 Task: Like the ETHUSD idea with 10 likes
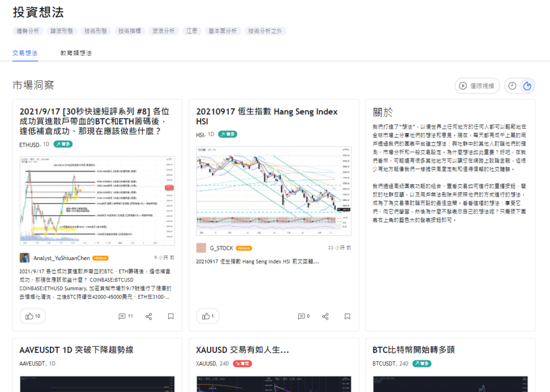[x=33, y=316]
